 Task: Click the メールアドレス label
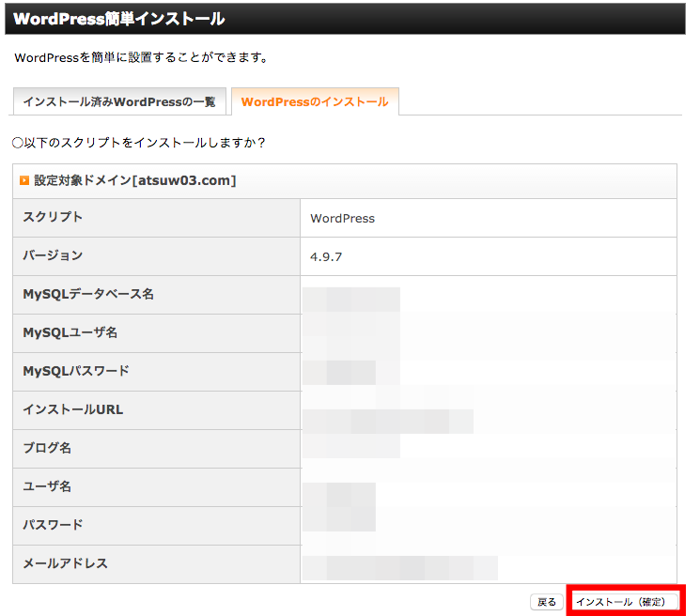click(65, 563)
